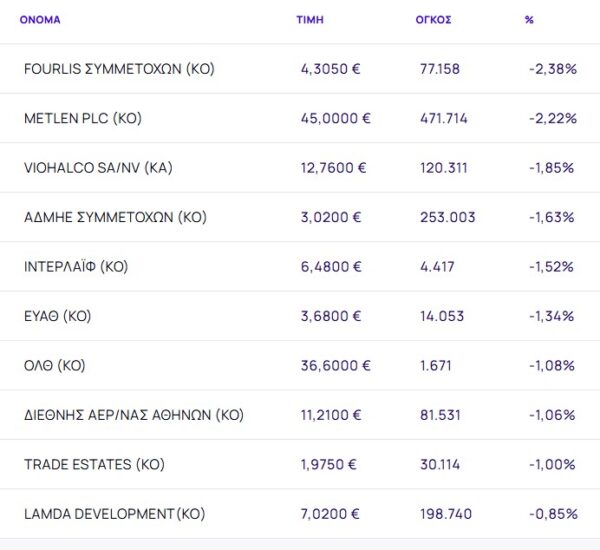Viewport: 600px width, 550px height.
Task: Select ΙΝΤΕΡΛΑΪΦ (ΚΟ) stock name
Action: pos(76,267)
